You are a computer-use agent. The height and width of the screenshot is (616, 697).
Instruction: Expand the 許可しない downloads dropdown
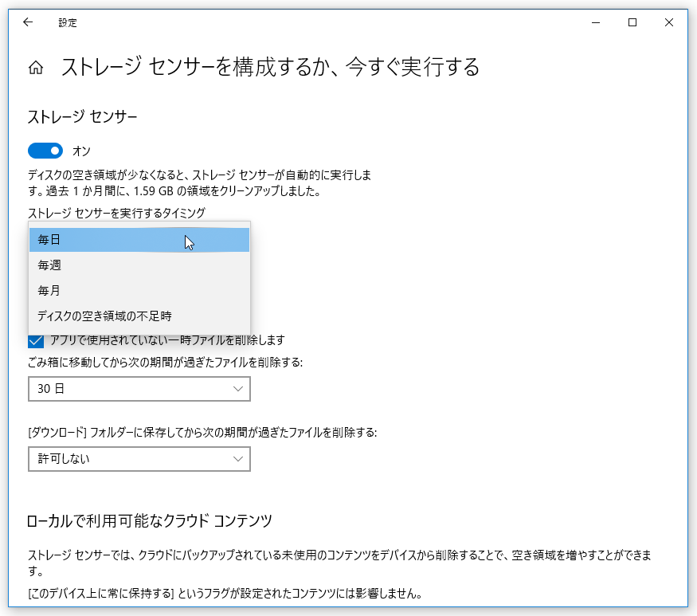point(139,458)
